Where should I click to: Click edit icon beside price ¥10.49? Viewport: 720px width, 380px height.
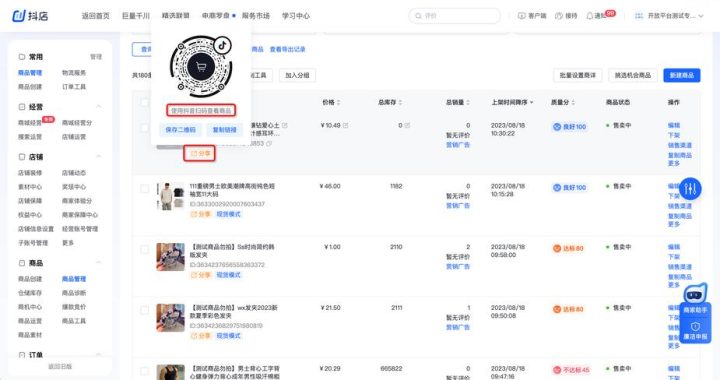pos(345,125)
